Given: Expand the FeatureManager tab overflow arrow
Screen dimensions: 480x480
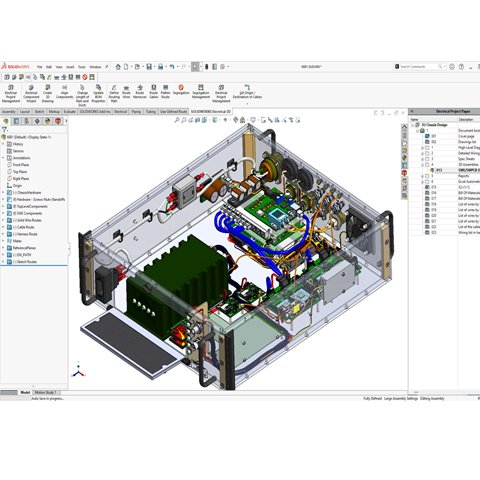Looking at the screenshot, I should tap(66, 121).
